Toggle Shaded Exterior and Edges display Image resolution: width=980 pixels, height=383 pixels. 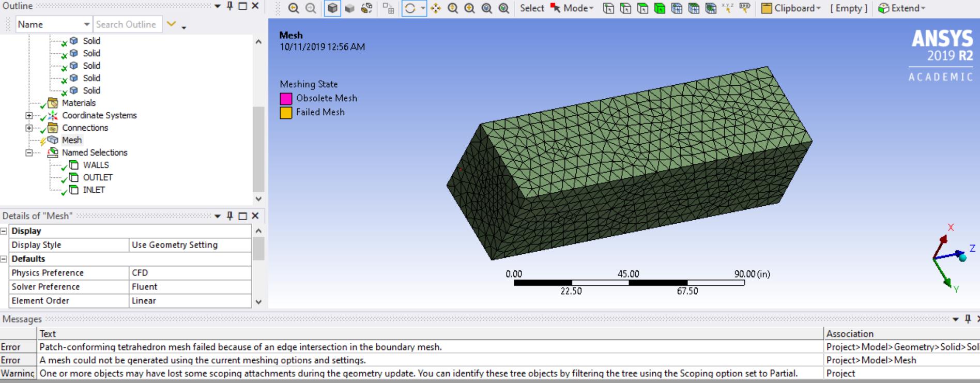tap(332, 8)
